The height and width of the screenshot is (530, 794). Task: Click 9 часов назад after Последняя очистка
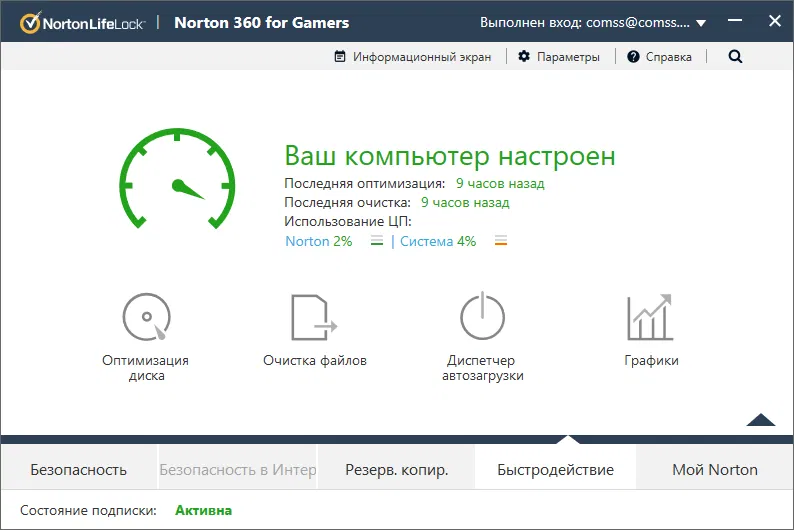[x=465, y=202]
